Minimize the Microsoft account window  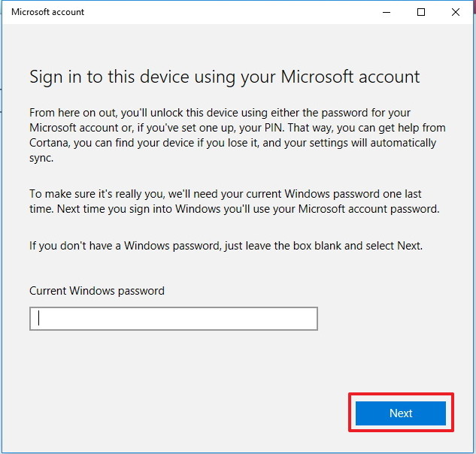coord(387,12)
